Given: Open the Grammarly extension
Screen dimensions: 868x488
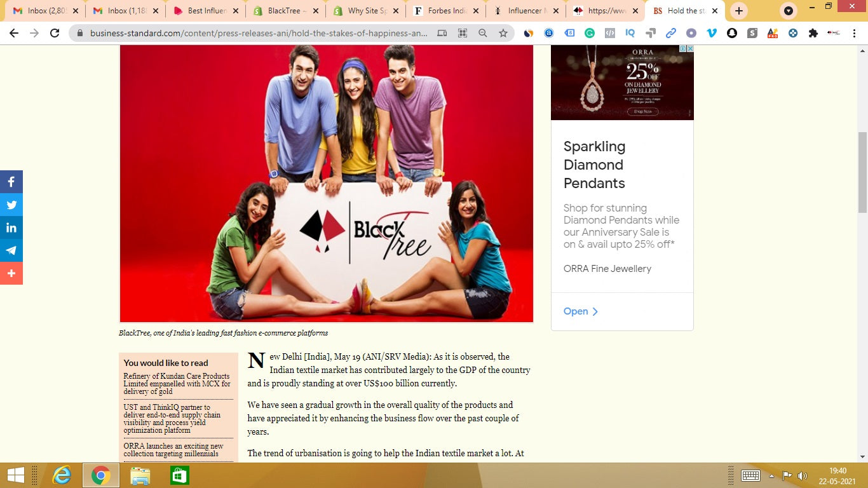Looking at the screenshot, I should click(x=590, y=33).
